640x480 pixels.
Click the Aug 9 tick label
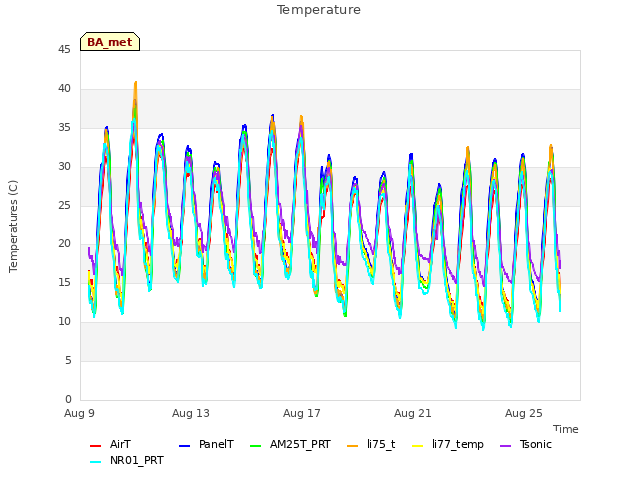(79, 413)
